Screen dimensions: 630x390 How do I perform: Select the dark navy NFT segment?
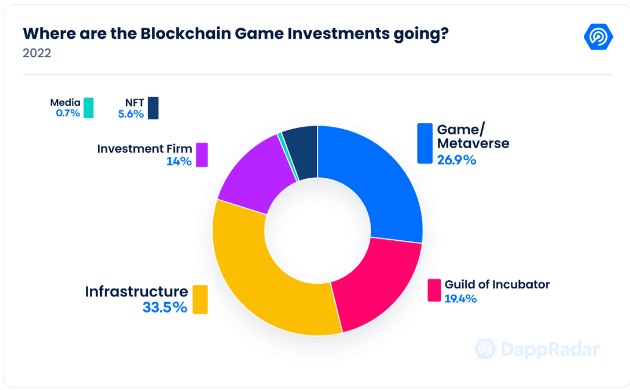coord(302,152)
